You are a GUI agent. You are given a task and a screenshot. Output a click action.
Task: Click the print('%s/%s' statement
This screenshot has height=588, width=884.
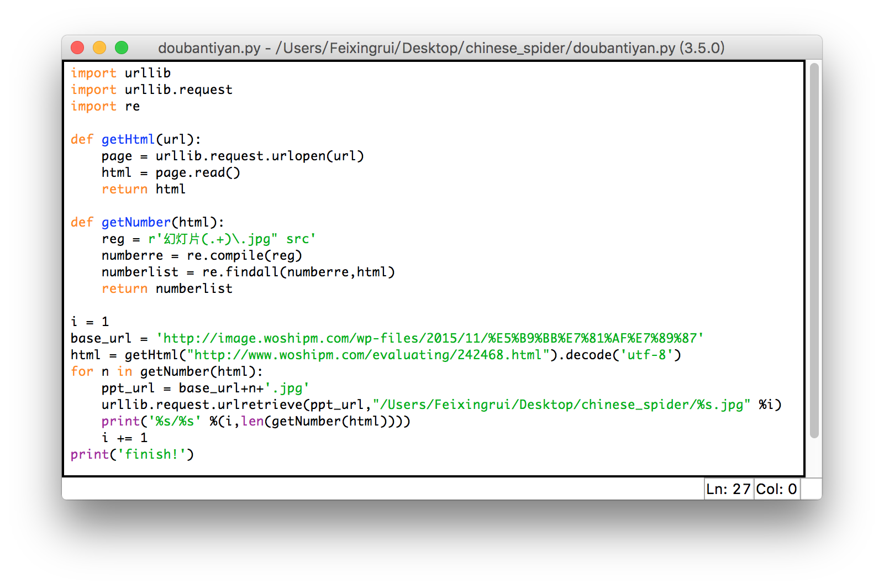[x=256, y=421]
